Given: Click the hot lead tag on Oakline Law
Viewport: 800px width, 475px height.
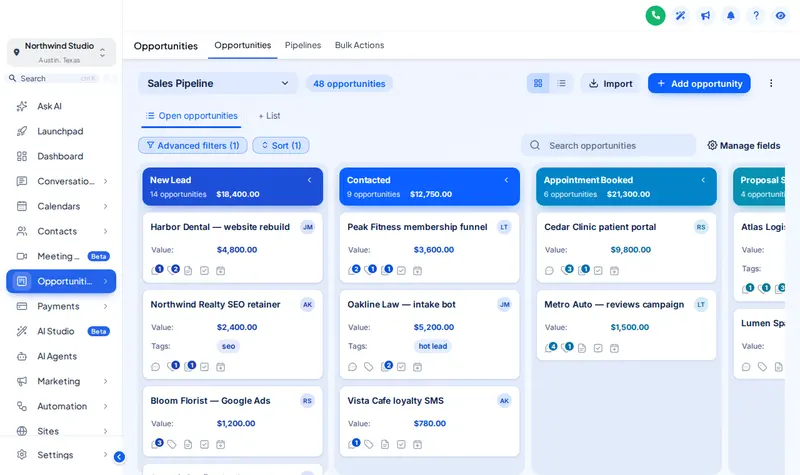Looking at the screenshot, I should pyautogui.click(x=433, y=346).
